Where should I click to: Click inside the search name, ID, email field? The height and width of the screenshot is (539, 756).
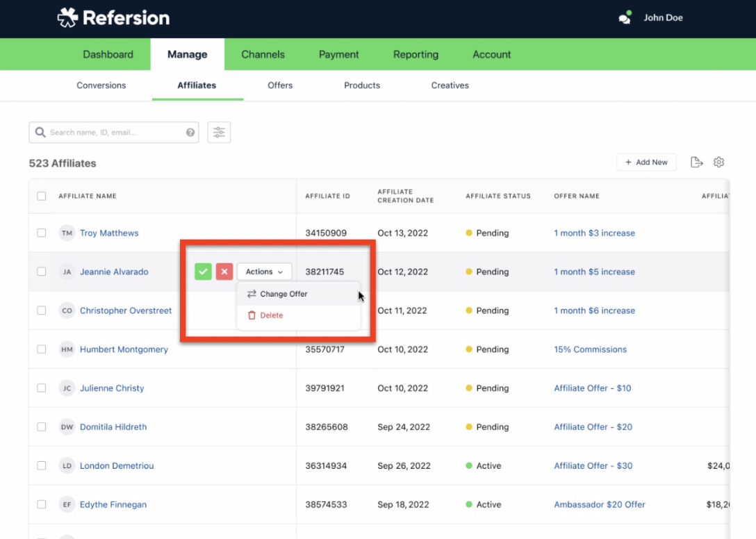click(111, 132)
